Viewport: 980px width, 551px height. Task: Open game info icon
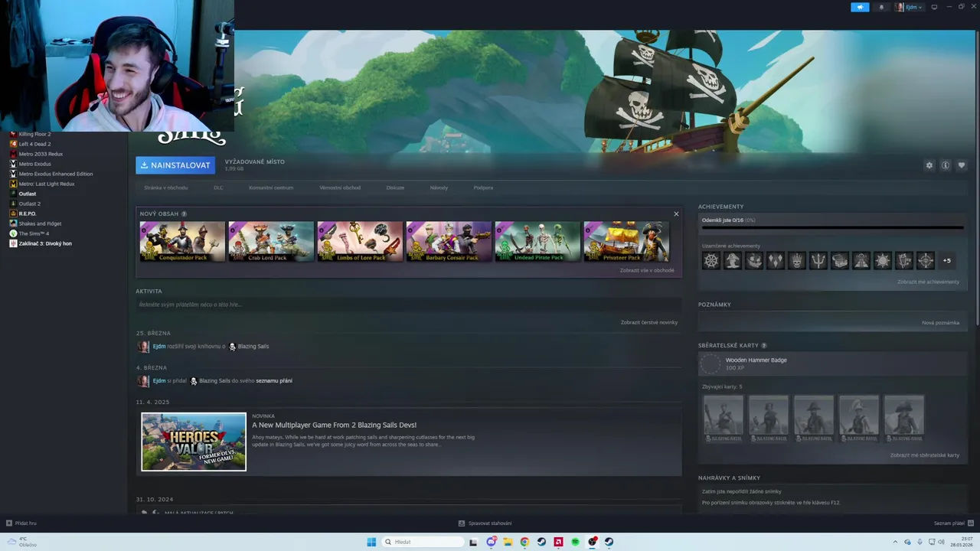(x=946, y=165)
